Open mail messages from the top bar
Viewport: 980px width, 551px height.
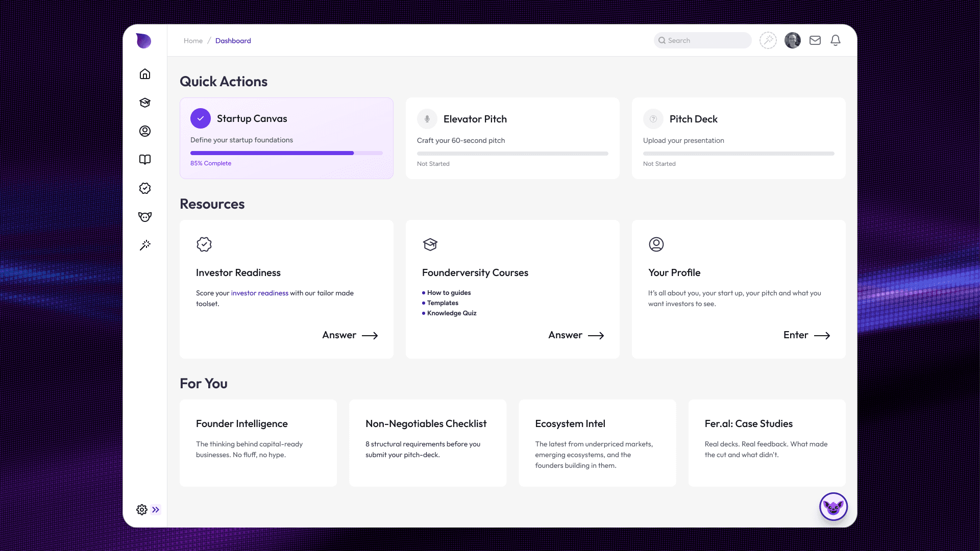pos(815,40)
